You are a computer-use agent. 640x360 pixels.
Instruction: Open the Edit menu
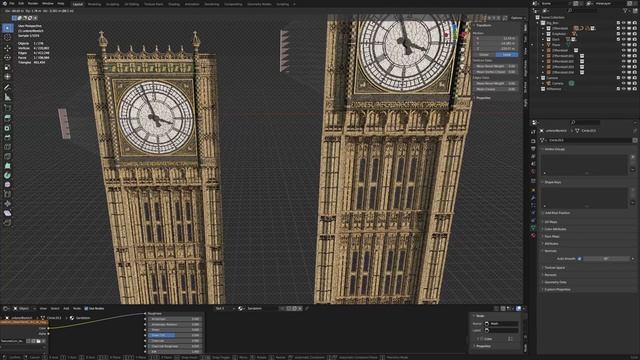21,4
